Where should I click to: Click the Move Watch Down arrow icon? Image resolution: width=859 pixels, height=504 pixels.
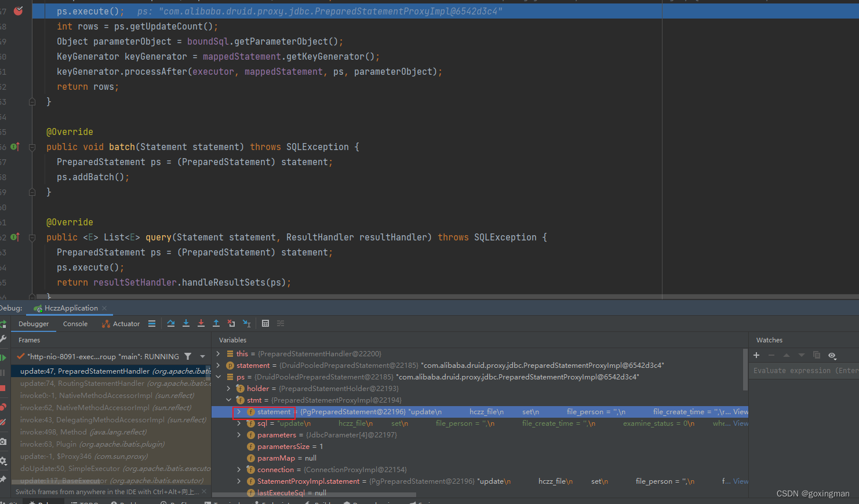click(802, 355)
